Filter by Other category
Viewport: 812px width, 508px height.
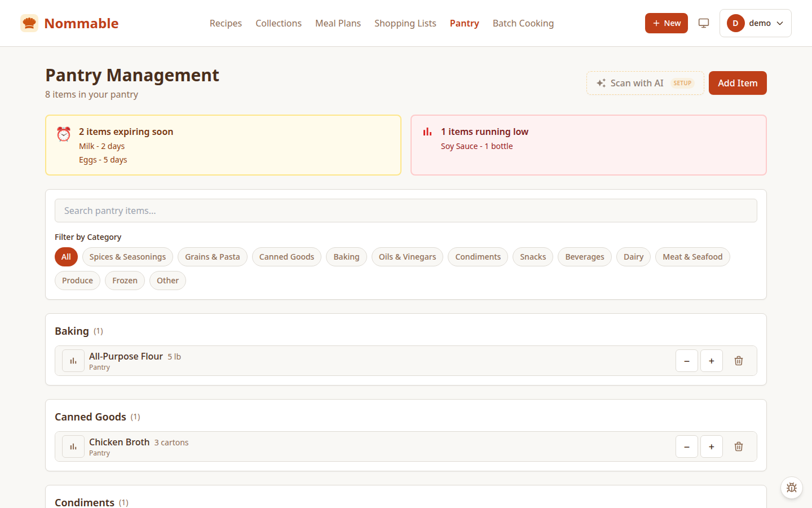(167, 281)
